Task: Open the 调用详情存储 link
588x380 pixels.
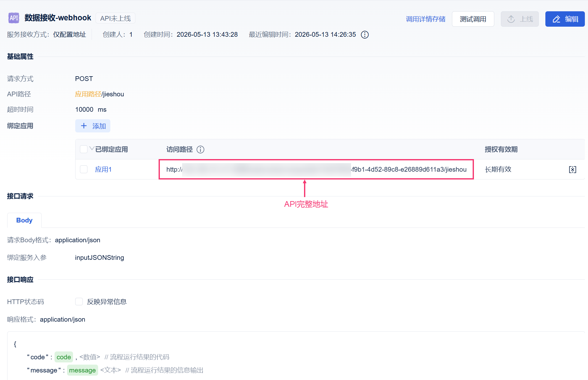Action: 426,19
